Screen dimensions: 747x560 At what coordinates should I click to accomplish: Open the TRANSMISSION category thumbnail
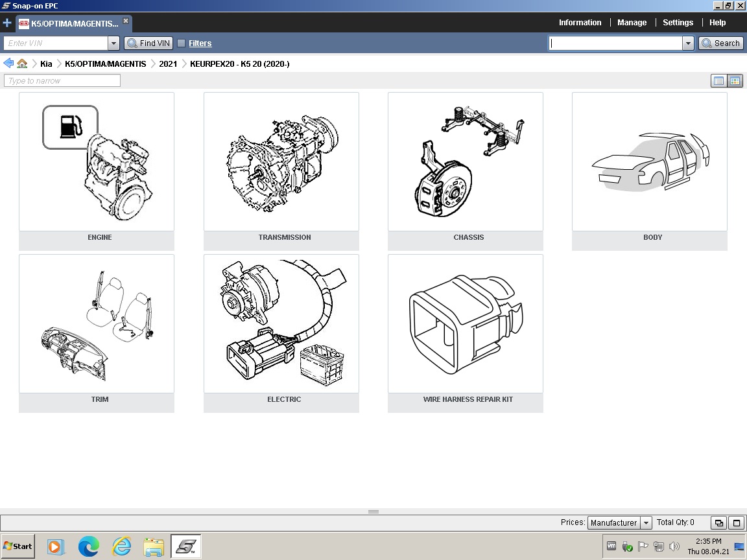(281, 162)
